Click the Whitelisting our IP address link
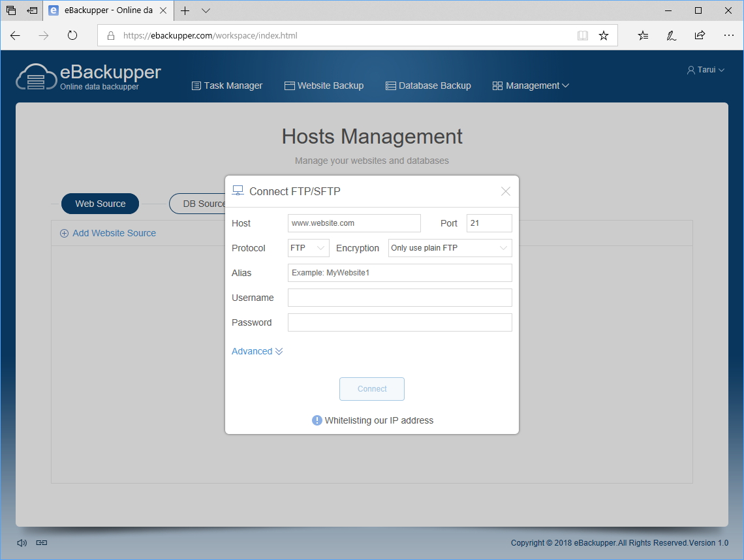The image size is (744, 560). click(x=380, y=420)
